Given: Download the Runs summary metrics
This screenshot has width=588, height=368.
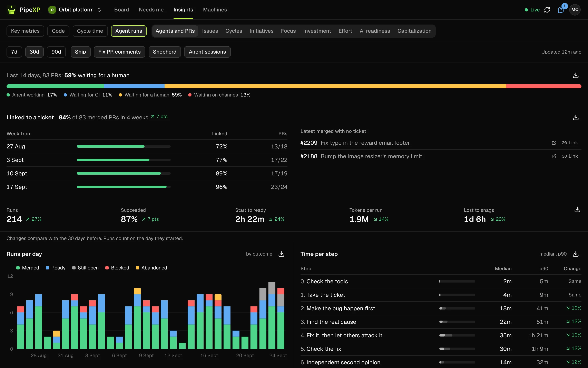Looking at the screenshot, I should point(577,210).
